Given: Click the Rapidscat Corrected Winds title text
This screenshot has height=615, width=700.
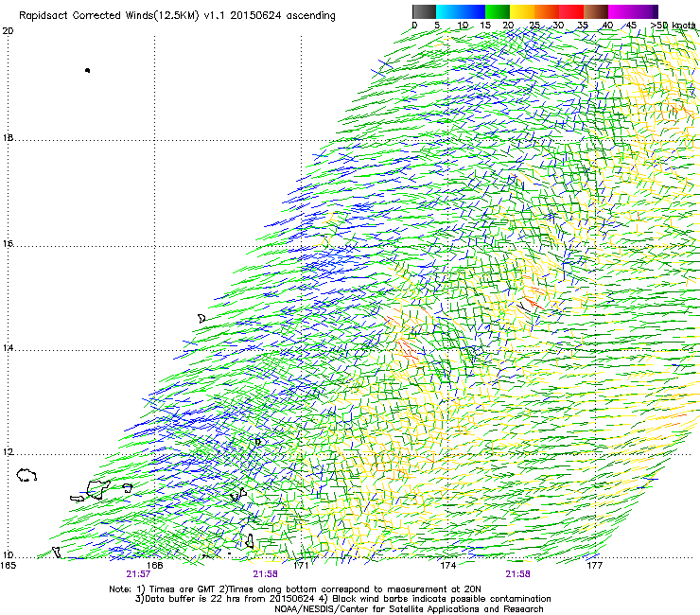Looking at the screenshot, I should coord(177,15).
